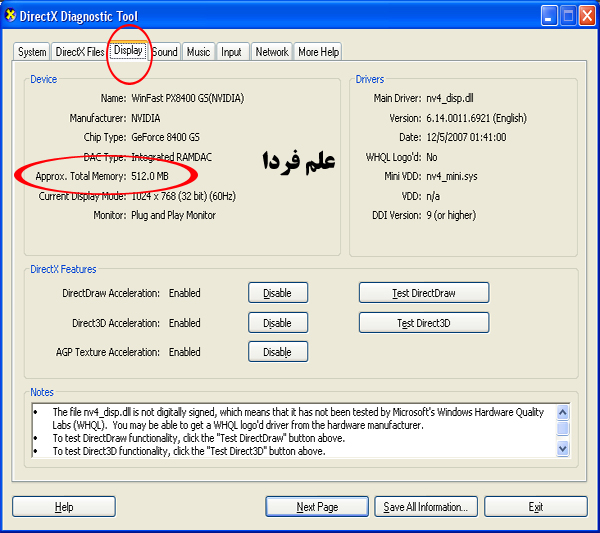Click Save All Information button

point(426,507)
